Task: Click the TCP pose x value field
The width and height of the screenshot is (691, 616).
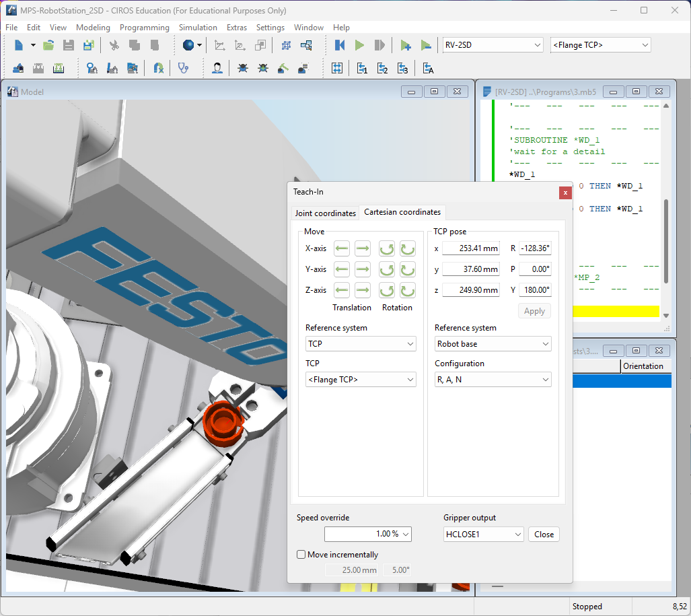Action: 471,248
